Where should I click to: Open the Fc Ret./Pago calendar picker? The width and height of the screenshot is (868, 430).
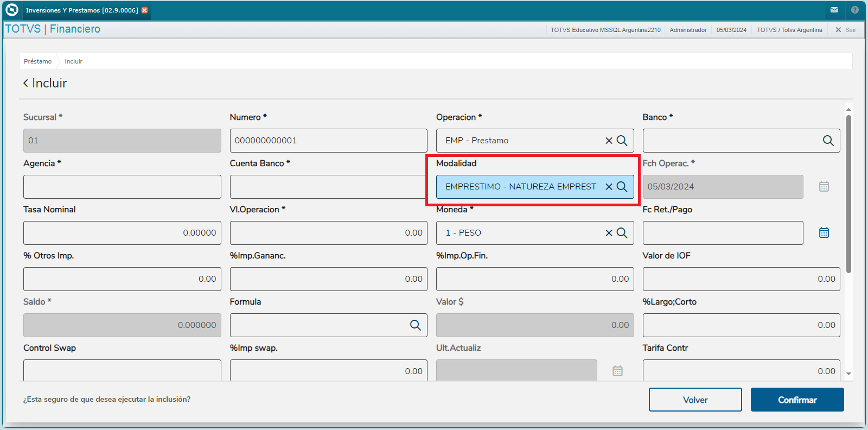pos(824,233)
